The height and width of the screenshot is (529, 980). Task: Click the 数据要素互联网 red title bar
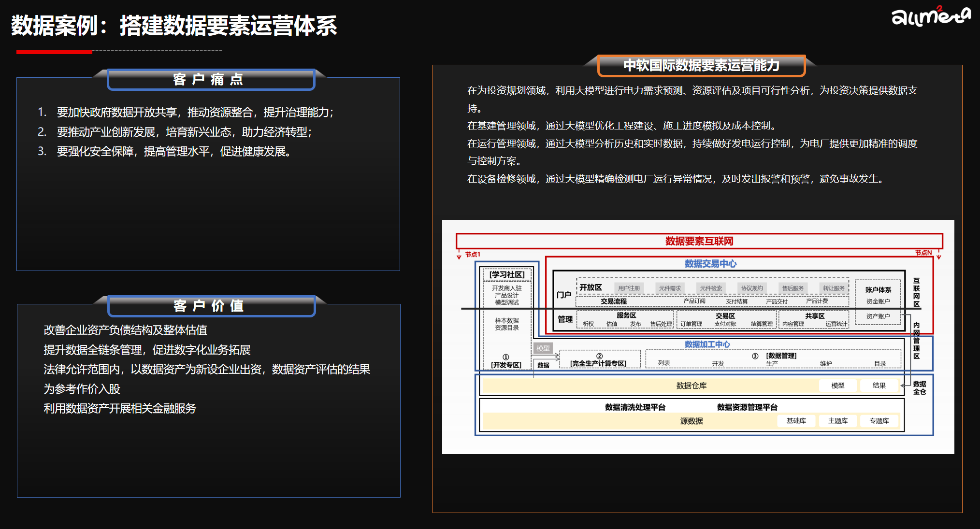(x=699, y=241)
